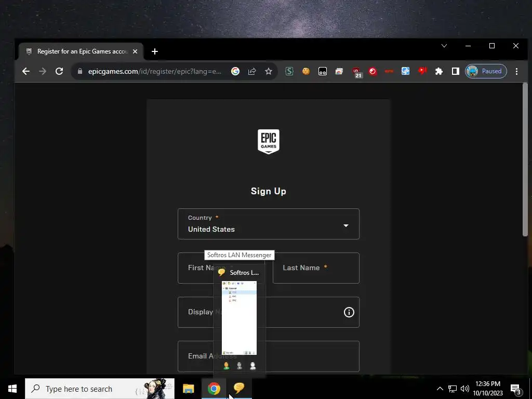Click the red circular extension icon
This screenshot has height=399, width=532.
(x=373, y=71)
